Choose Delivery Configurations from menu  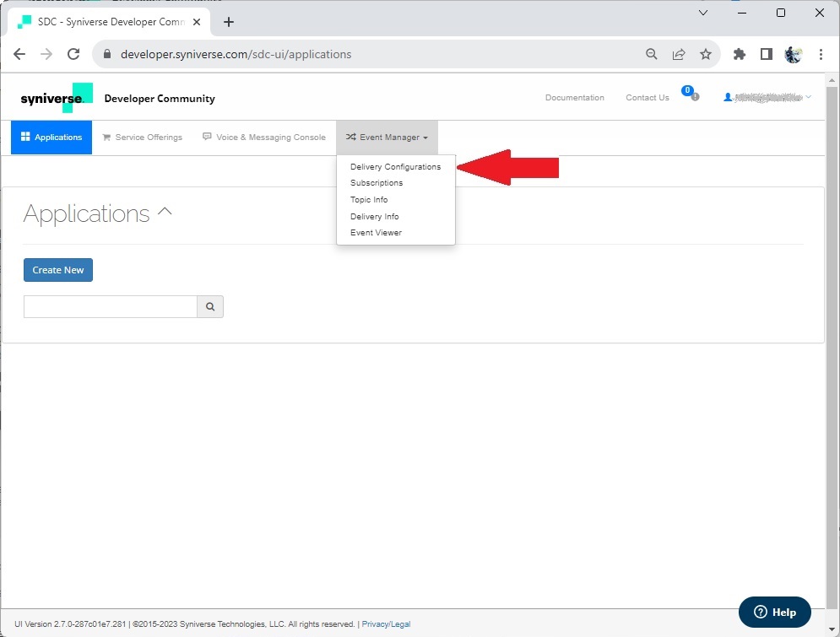[395, 166]
